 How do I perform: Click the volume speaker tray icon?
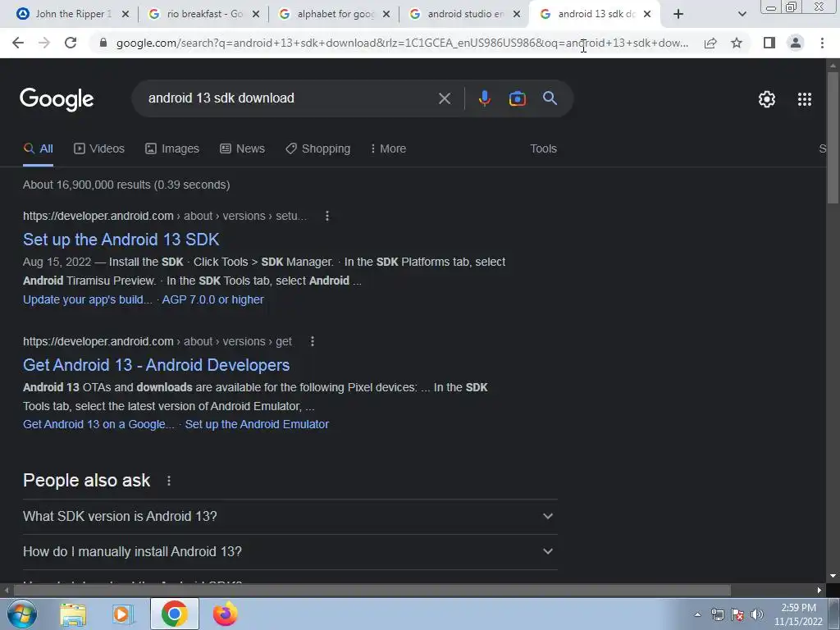(756, 614)
